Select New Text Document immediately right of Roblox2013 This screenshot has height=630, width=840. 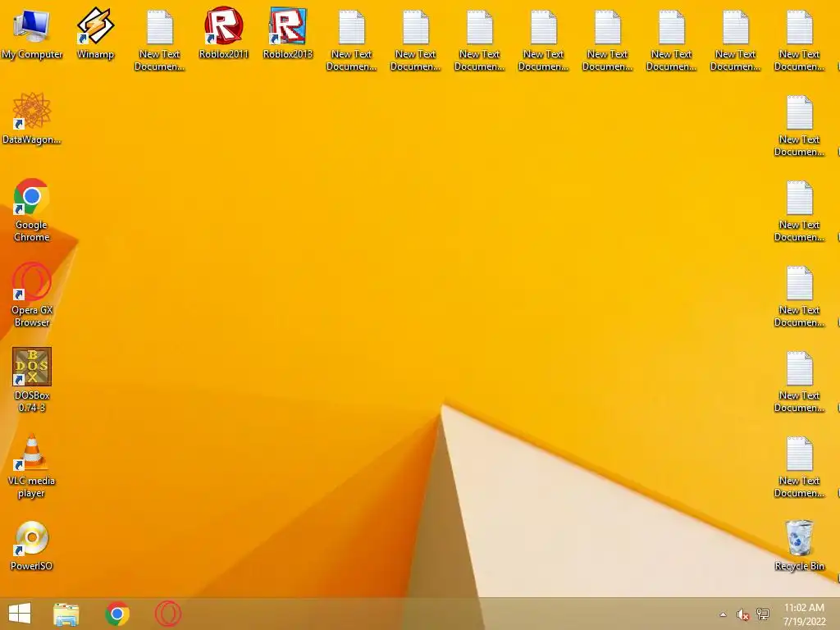(x=351, y=41)
